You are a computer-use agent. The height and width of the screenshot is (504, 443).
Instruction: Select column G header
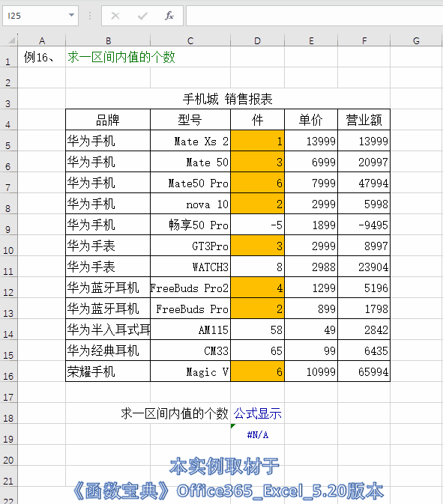416,40
